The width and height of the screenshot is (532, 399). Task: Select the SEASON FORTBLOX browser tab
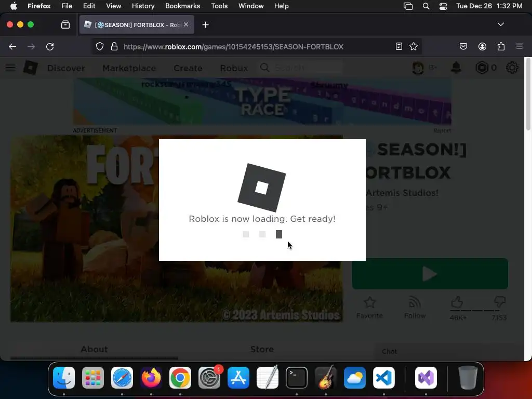tap(137, 25)
